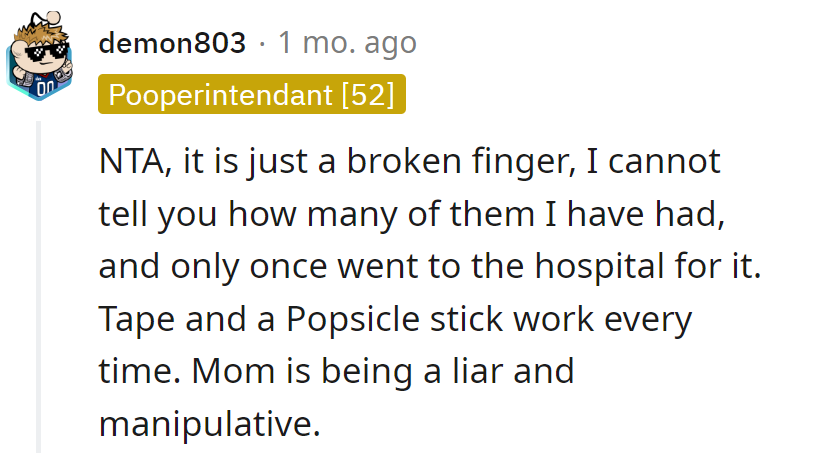The image size is (813, 453).
Task: Click the '1 mo. ago' timestamp
Action: tap(347, 43)
